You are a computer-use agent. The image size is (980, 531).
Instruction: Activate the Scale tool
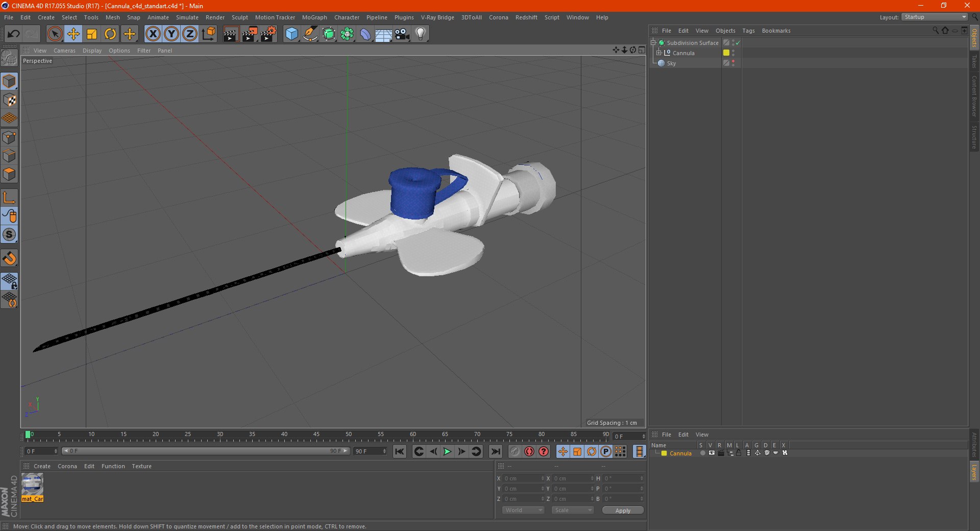[x=92, y=34]
